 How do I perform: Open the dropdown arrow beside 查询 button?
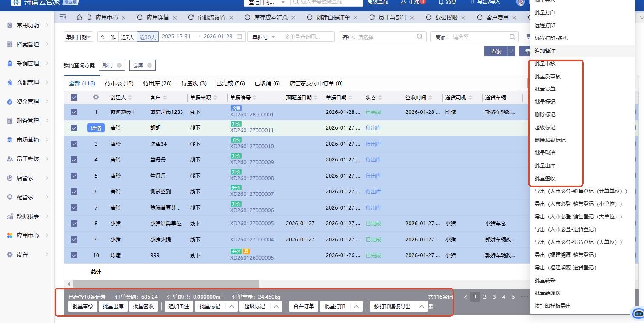pos(511,51)
